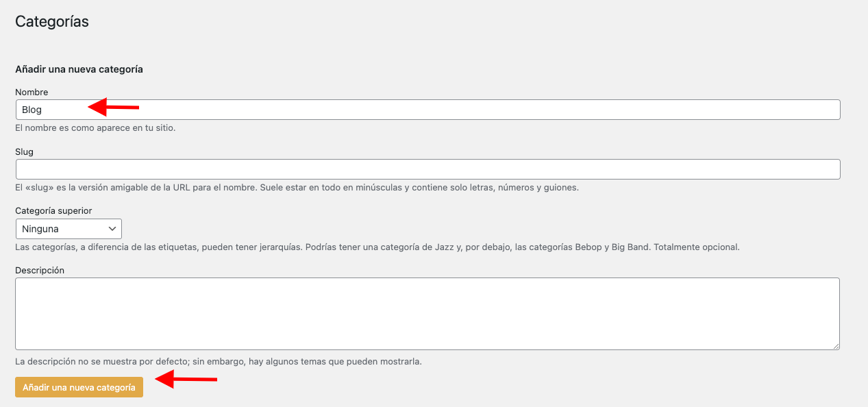Click the red arrow pointing at Blog
Image resolution: width=868 pixels, height=407 pixels.
click(114, 107)
